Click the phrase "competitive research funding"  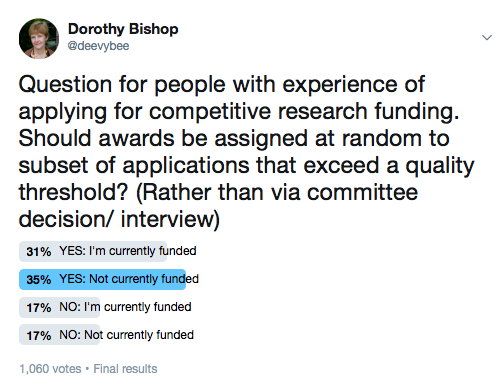pyautogui.click(x=301, y=111)
